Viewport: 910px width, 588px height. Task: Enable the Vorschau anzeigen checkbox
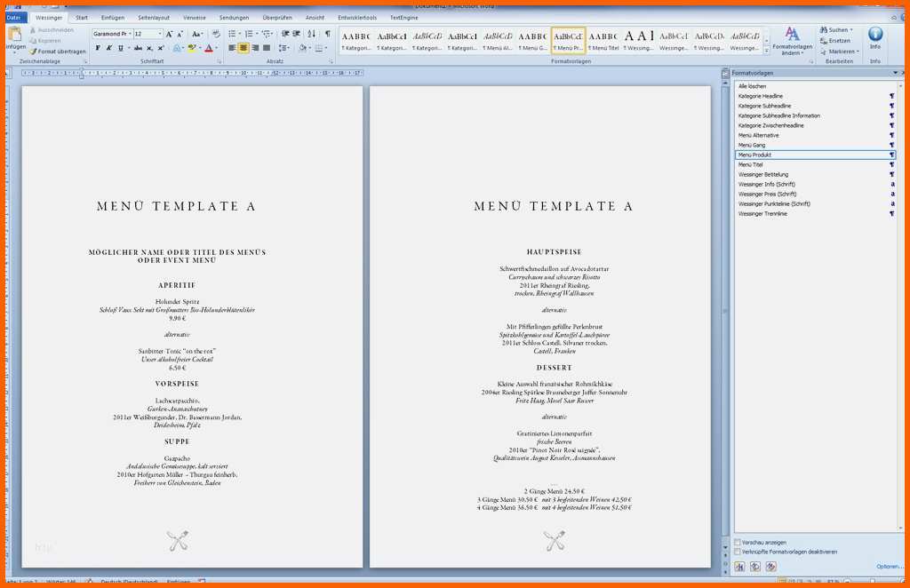738,542
